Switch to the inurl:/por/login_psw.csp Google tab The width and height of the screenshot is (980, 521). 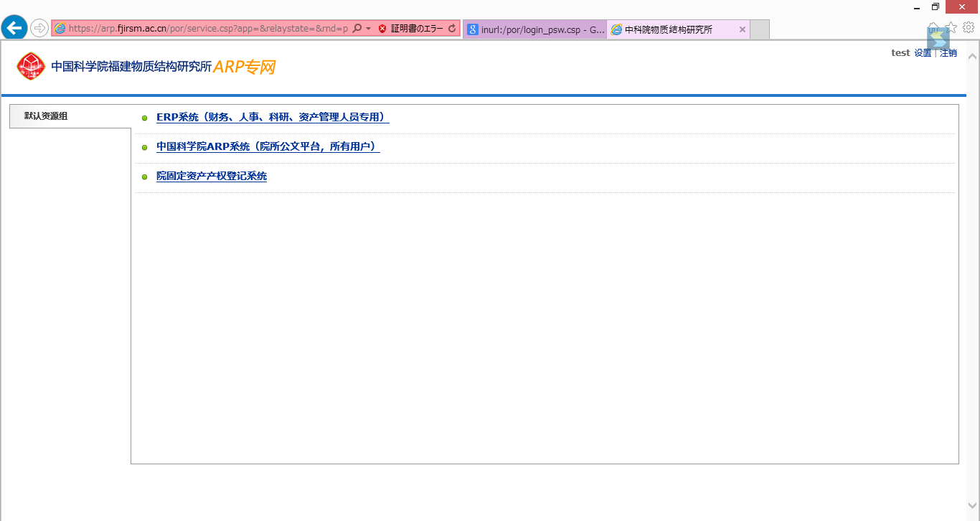[x=535, y=29]
